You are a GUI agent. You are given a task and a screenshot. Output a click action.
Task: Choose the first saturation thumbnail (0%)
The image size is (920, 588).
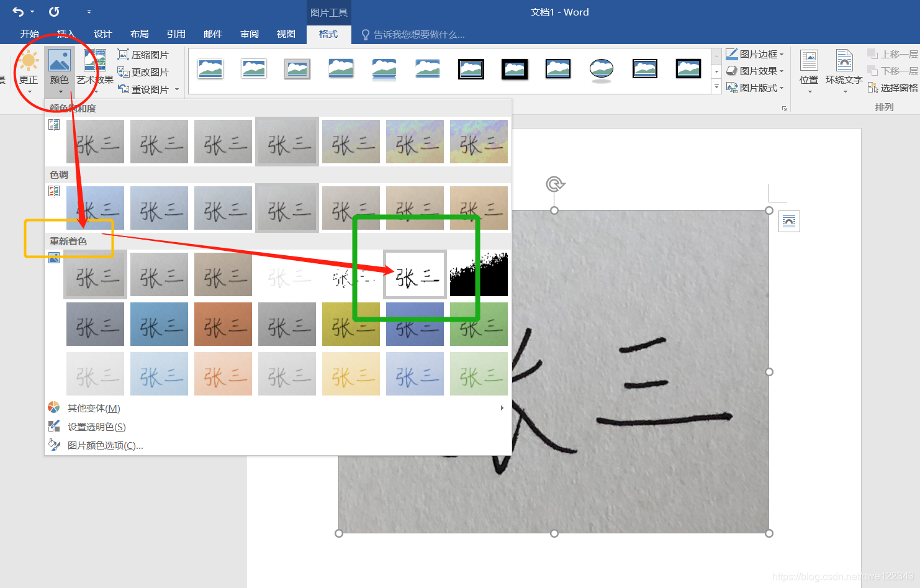click(96, 142)
